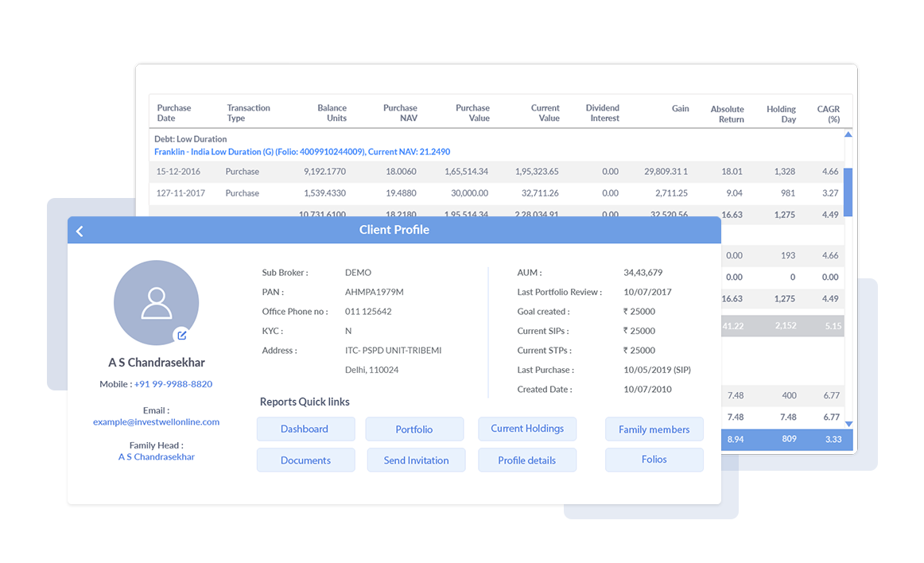Open Family Head A S Chandrasekhar link
The width and height of the screenshot is (924, 563).
156,457
